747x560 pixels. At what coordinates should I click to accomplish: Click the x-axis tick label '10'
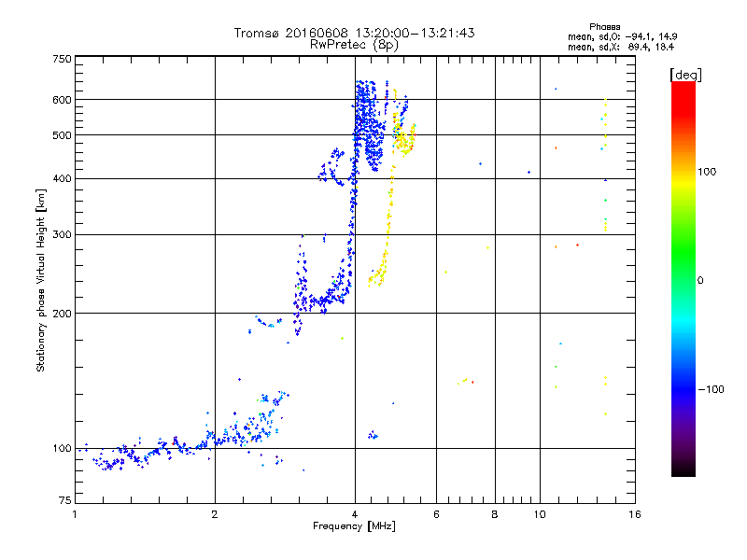click(540, 514)
